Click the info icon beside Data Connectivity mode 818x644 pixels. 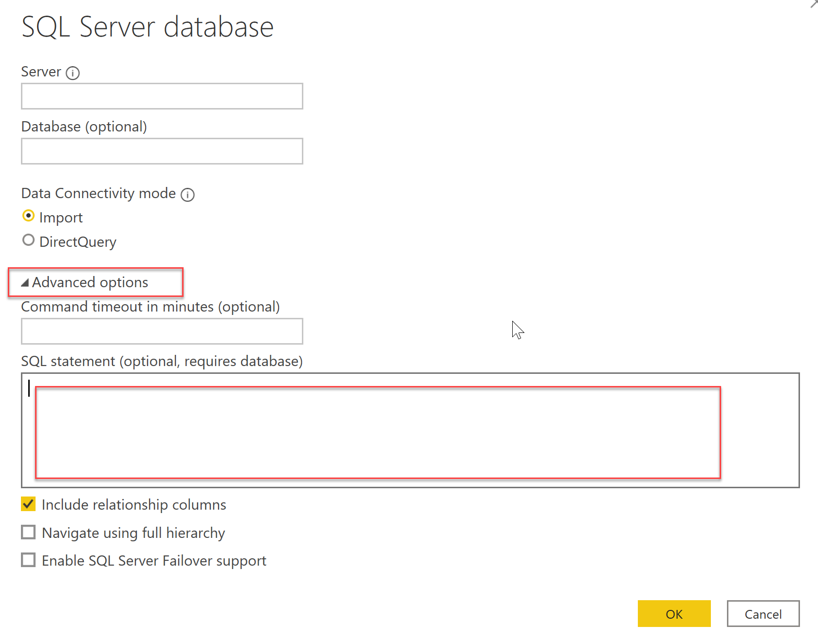coord(187,195)
